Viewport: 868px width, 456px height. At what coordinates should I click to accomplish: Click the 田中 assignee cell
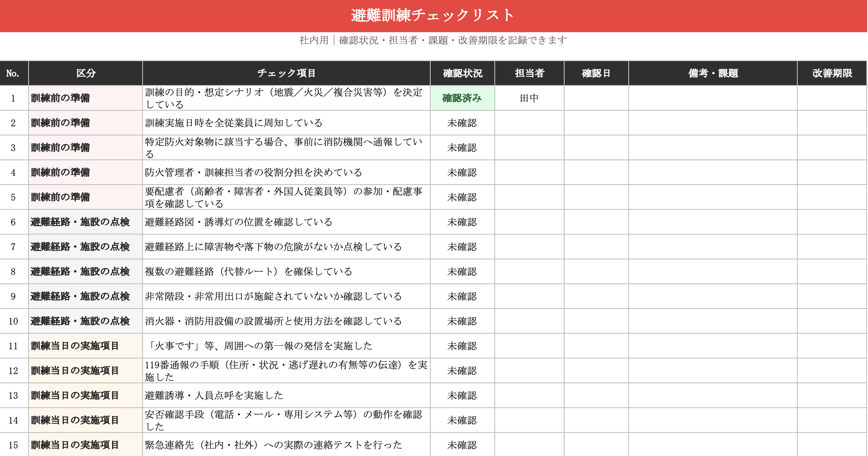pos(529,98)
